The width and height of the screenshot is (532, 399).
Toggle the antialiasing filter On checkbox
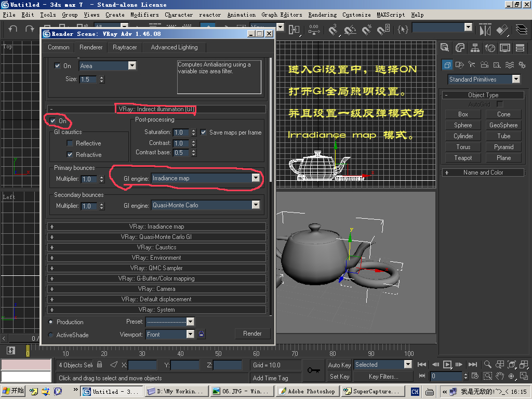[x=57, y=66]
